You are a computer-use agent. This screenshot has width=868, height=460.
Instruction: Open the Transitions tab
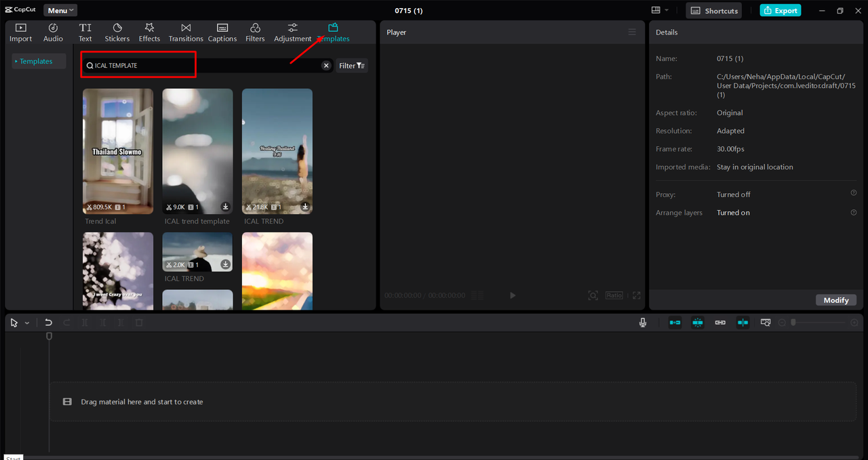pyautogui.click(x=186, y=33)
